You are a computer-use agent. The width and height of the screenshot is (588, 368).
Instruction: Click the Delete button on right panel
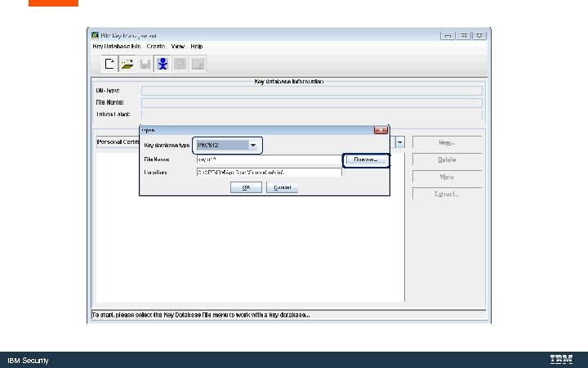pyautogui.click(x=447, y=159)
